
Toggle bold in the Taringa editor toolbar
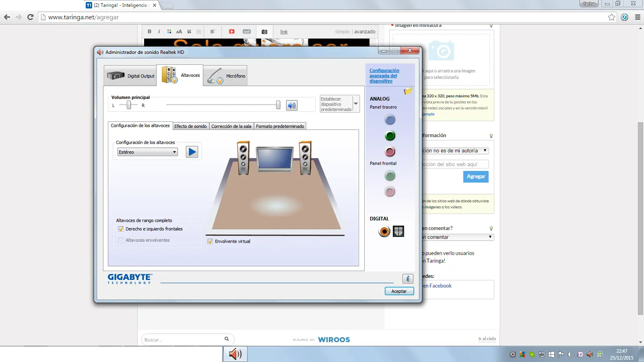149,31
